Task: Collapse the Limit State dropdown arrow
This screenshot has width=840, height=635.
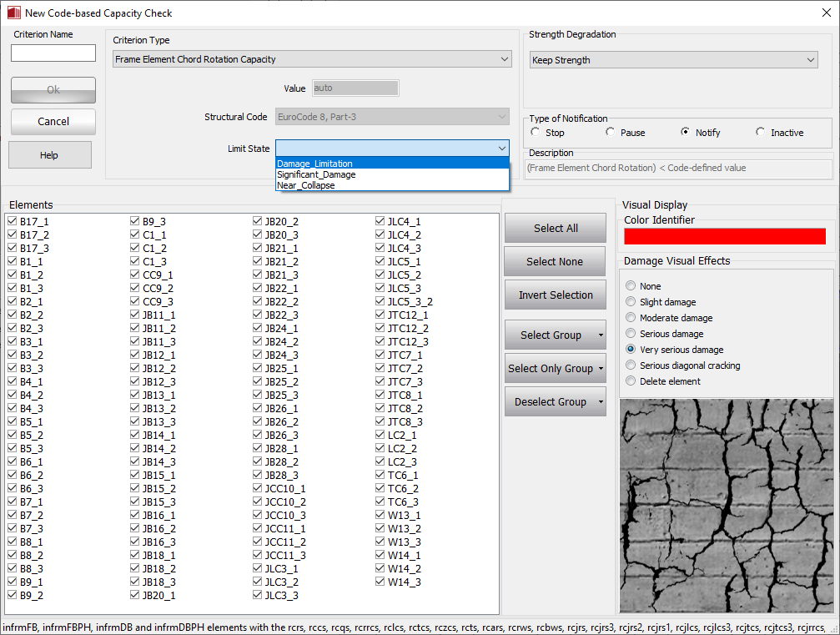Action: (x=501, y=149)
